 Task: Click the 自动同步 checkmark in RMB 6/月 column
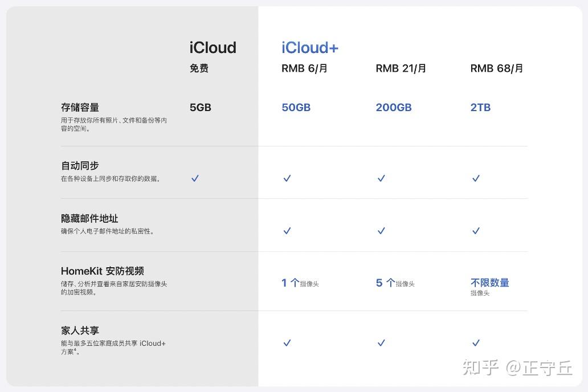click(287, 178)
